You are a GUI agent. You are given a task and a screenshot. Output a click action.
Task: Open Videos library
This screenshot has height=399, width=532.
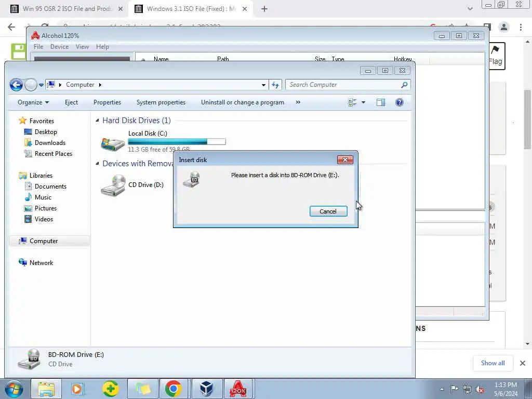coord(44,219)
